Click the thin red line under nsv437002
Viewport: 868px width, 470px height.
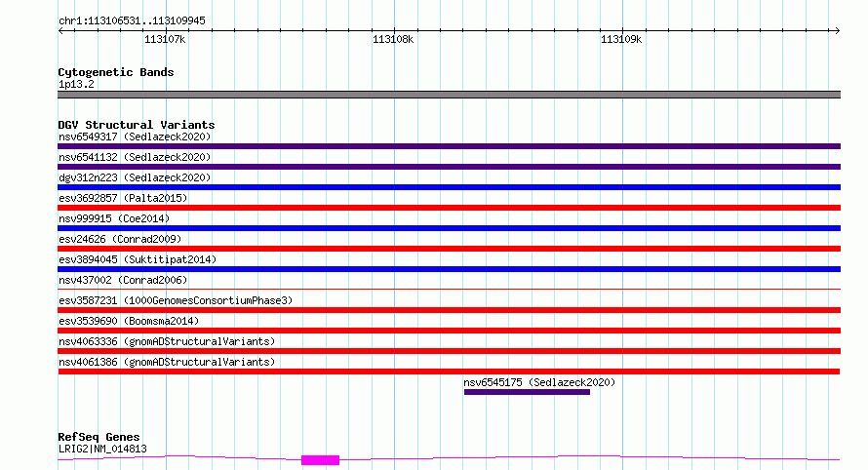449,289
